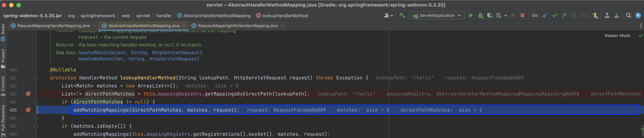The image size is (644, 138).
Task: Click the green inspection checkmark
Action: pos(641,36)
